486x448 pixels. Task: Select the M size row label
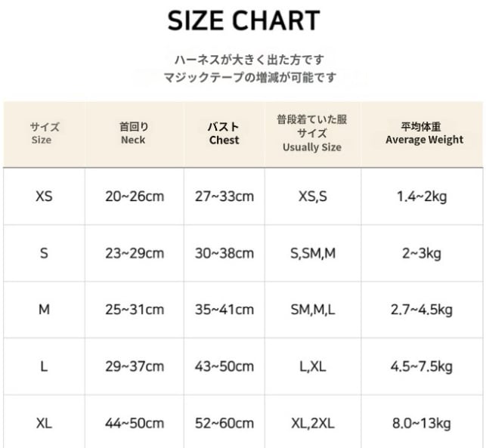point(44,310)
